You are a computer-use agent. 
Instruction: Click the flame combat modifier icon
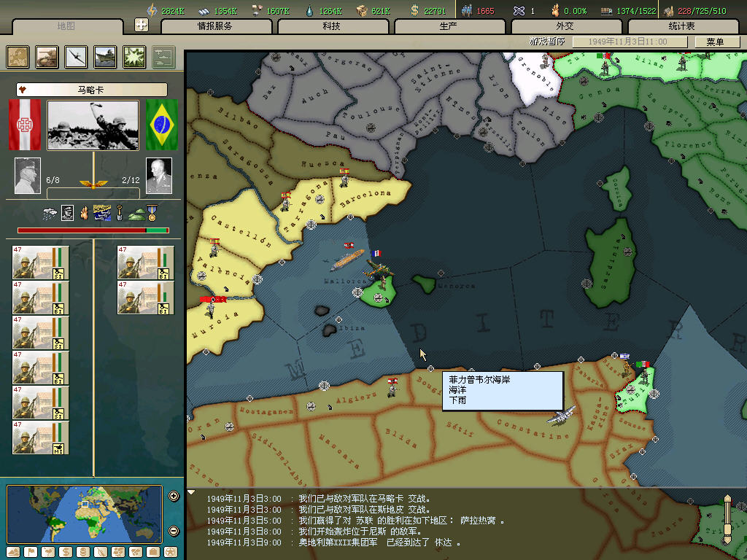(85, 213)
